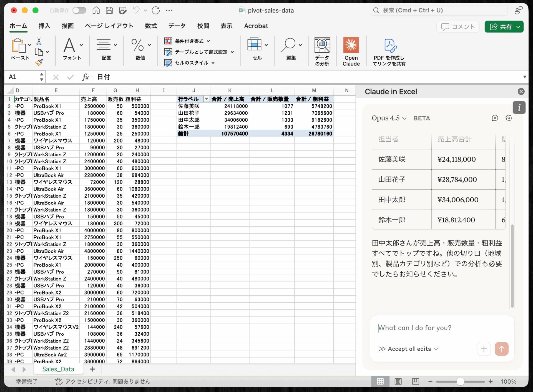Switch to the 挿入 ribbon tab

click(x=44, y=26)
